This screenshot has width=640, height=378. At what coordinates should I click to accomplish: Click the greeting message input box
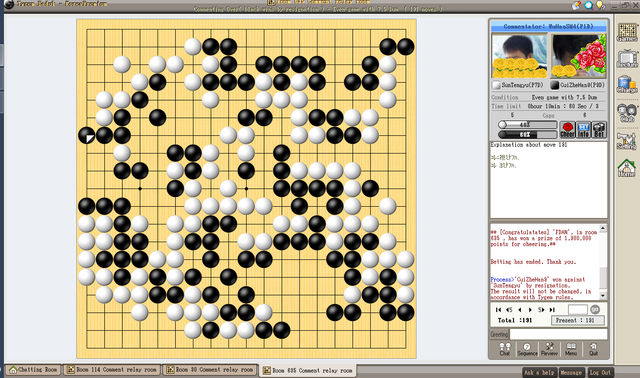point(558,334)
